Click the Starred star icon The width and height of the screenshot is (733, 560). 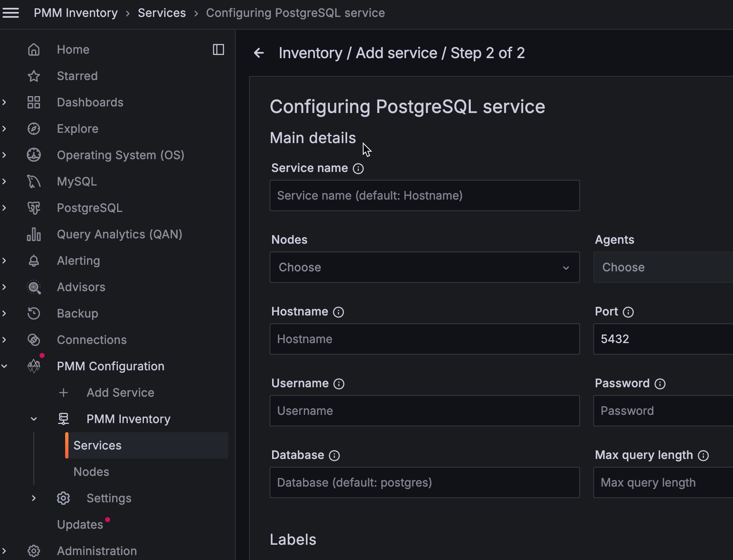34,76
